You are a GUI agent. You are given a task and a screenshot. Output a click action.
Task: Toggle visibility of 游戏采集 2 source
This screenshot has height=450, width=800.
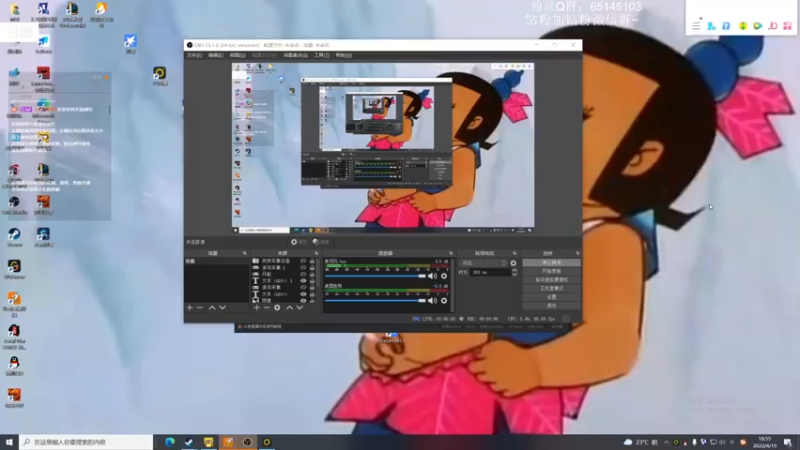pyautogui.click(x=303, y=267)
